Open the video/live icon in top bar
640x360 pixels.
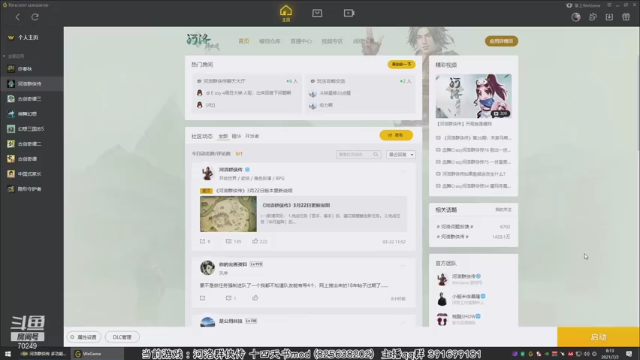(349, 13)
